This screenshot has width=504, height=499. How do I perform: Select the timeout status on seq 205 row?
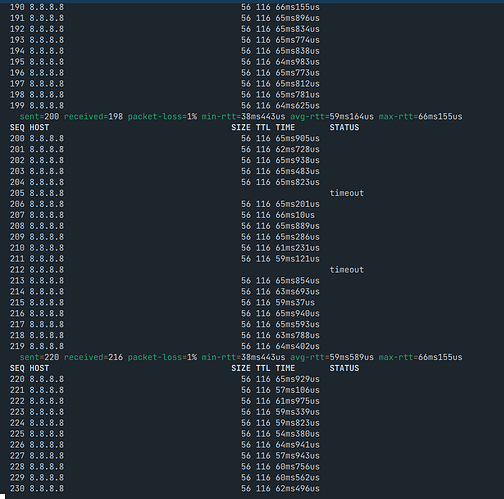click(x=347, y=193)
